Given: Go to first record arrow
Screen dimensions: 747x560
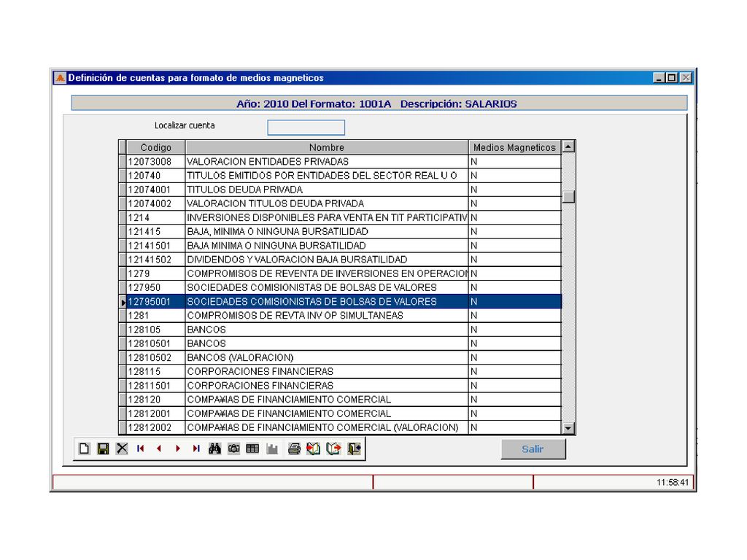Looking at the screenshot, I should click(141, 448).
